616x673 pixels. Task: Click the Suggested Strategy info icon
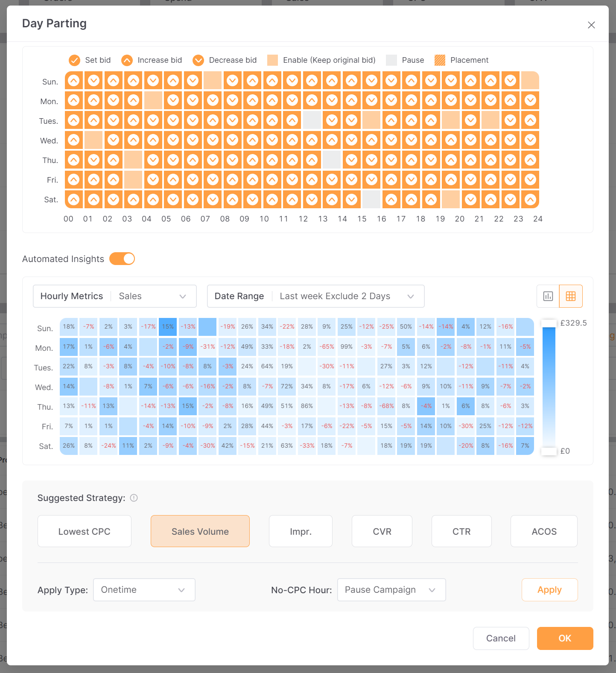click(x=134, y=498)
